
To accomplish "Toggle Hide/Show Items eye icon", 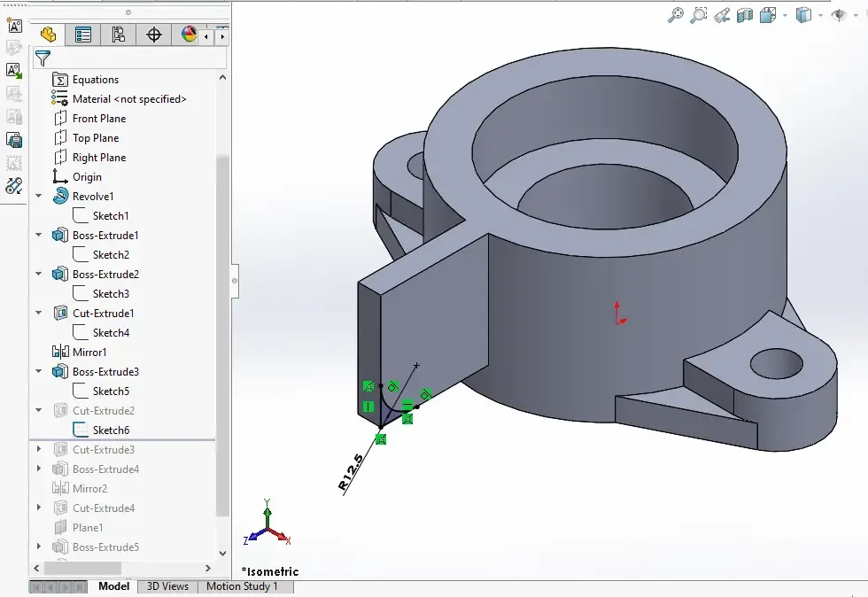I will coord(839,15).
